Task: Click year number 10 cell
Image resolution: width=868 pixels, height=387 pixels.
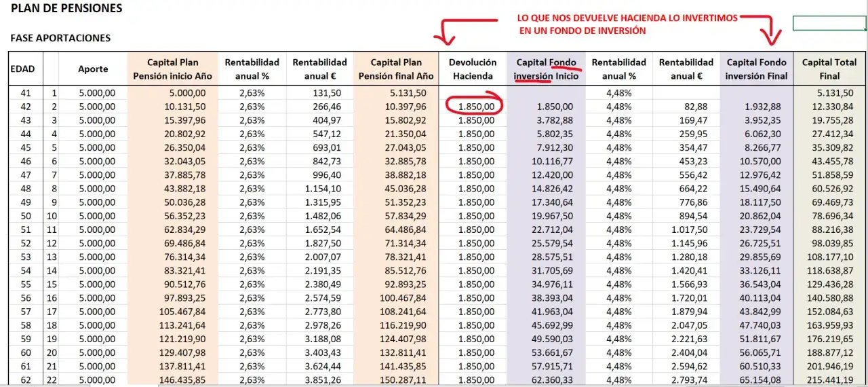Action: tap(52, 216)
